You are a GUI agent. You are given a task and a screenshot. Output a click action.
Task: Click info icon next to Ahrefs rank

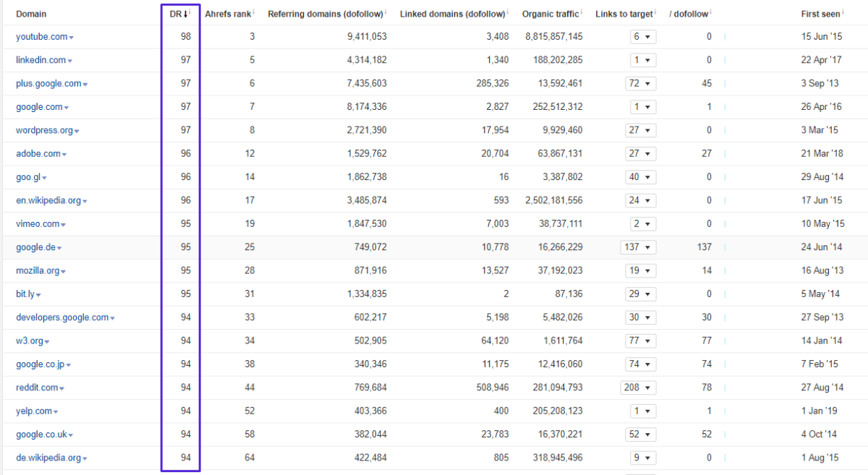[x=254, y=12]
